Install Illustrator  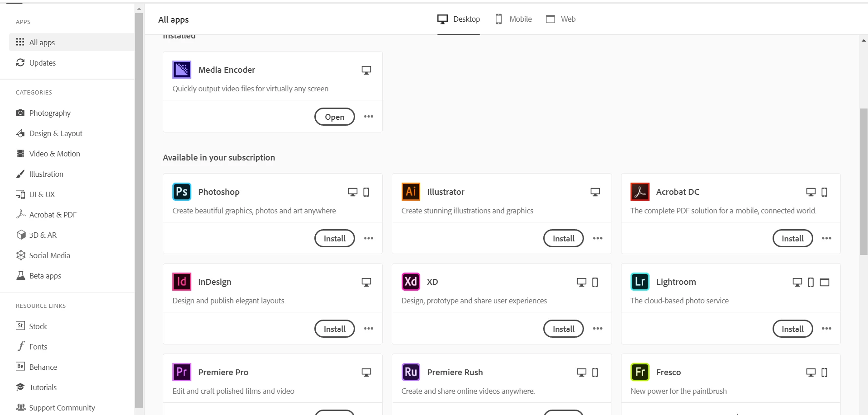564,238
